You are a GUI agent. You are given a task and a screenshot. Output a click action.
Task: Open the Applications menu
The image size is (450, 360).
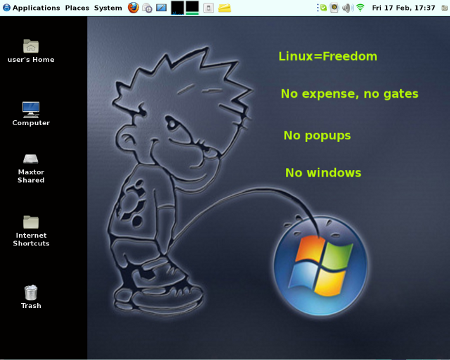[x=36, y=8]
